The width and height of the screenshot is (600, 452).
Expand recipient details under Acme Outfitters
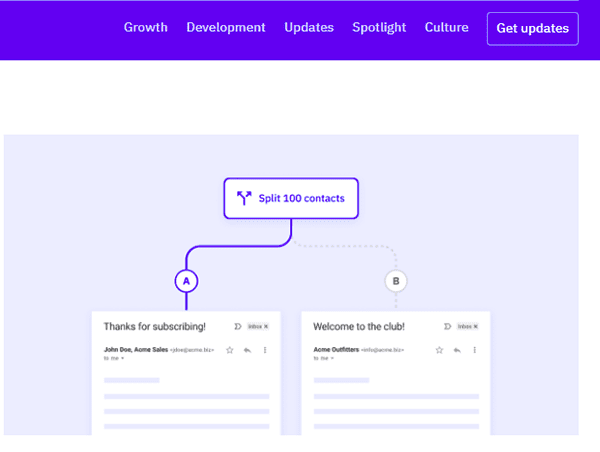[333, 357]
